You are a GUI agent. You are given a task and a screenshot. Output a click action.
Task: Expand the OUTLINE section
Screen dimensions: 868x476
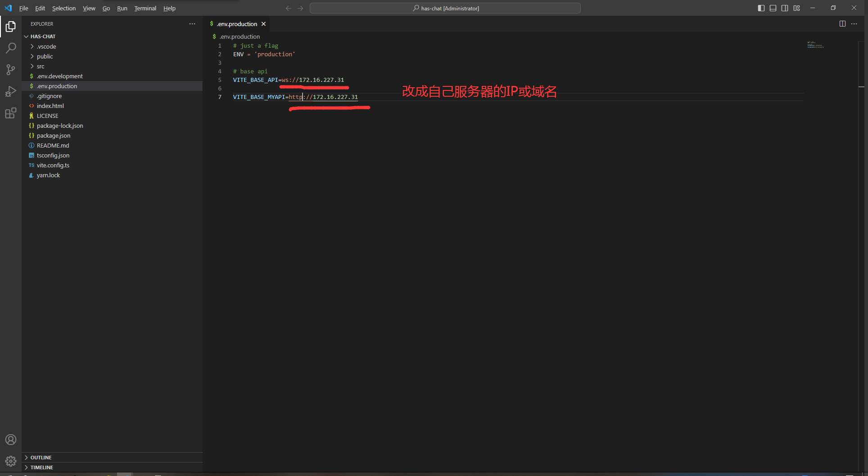click(112, 458)
